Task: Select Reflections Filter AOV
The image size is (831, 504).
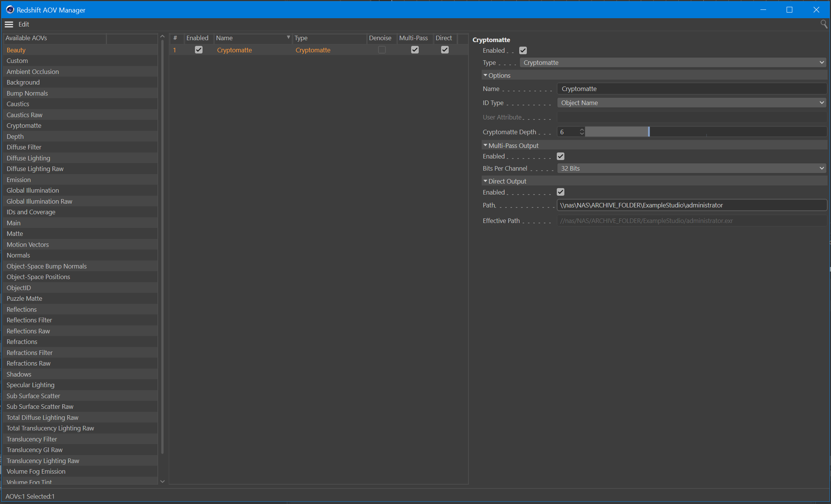Action: [80, 320]
